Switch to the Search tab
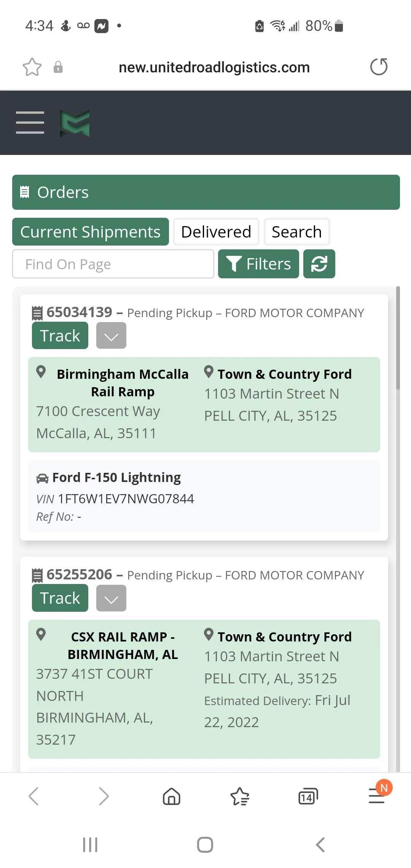Viewport: 411px width, 868px height. pyautogui.click(x=296, y=232)
